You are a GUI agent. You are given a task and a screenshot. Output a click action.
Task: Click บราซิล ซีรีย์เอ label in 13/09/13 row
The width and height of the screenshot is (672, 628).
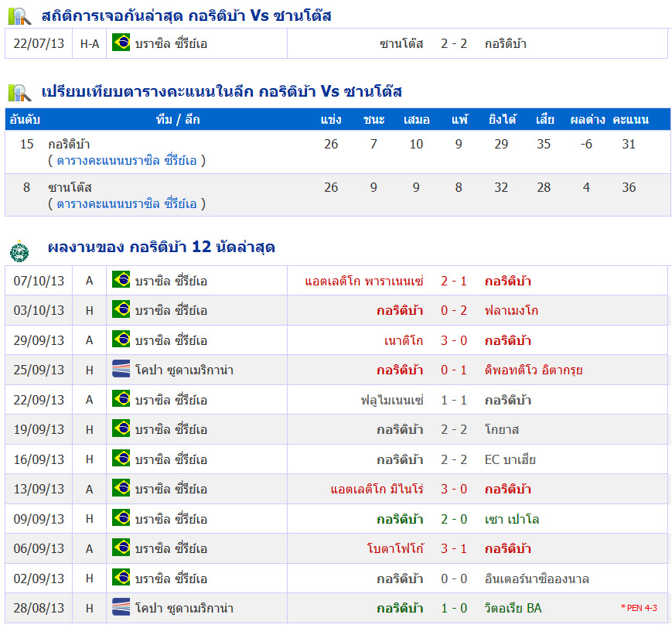tap(171, 490)
